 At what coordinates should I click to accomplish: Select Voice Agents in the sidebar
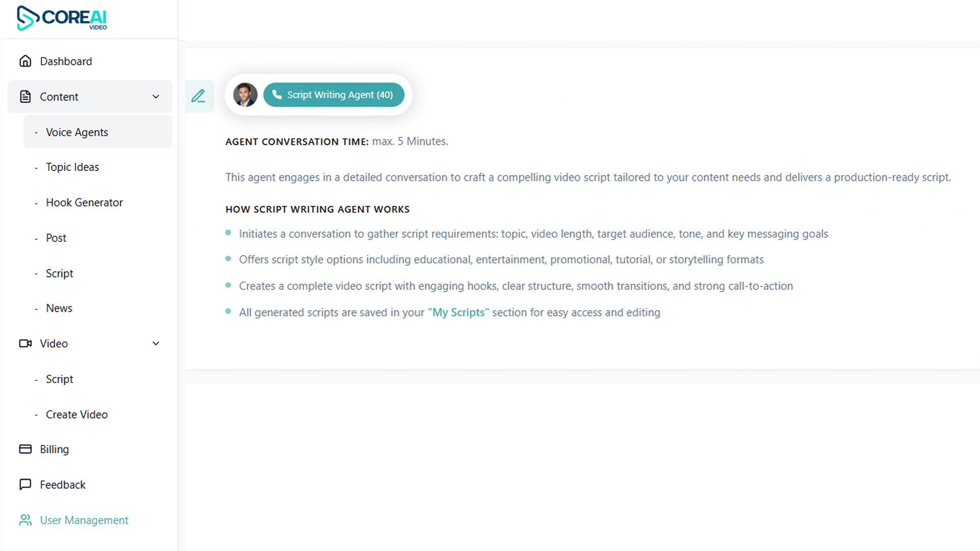tap(77, 132)
